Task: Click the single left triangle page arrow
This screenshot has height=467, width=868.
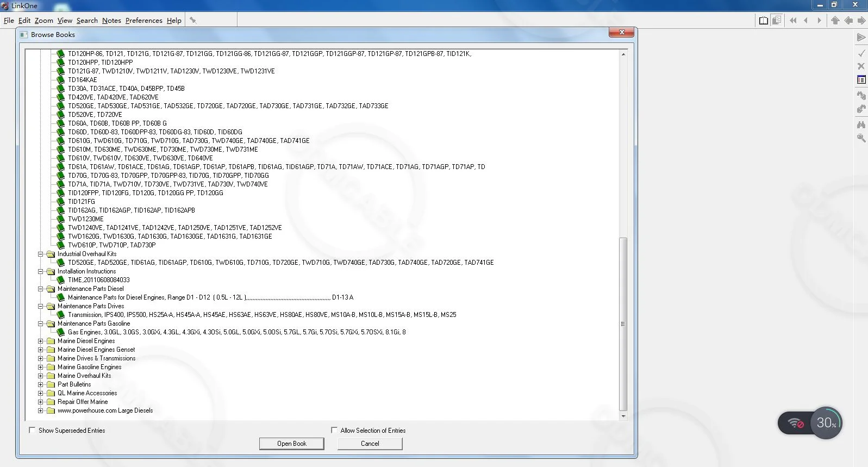Action: point(806,21)
